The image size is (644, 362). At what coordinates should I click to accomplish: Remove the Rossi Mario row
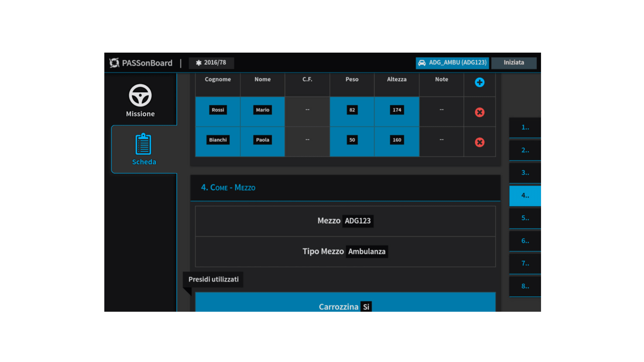(x=479, y=112)
